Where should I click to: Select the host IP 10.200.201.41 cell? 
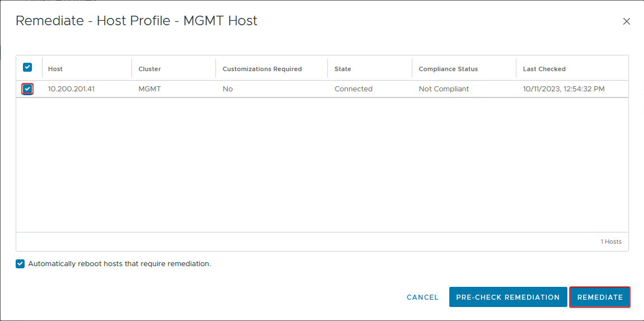coord(71,89)
